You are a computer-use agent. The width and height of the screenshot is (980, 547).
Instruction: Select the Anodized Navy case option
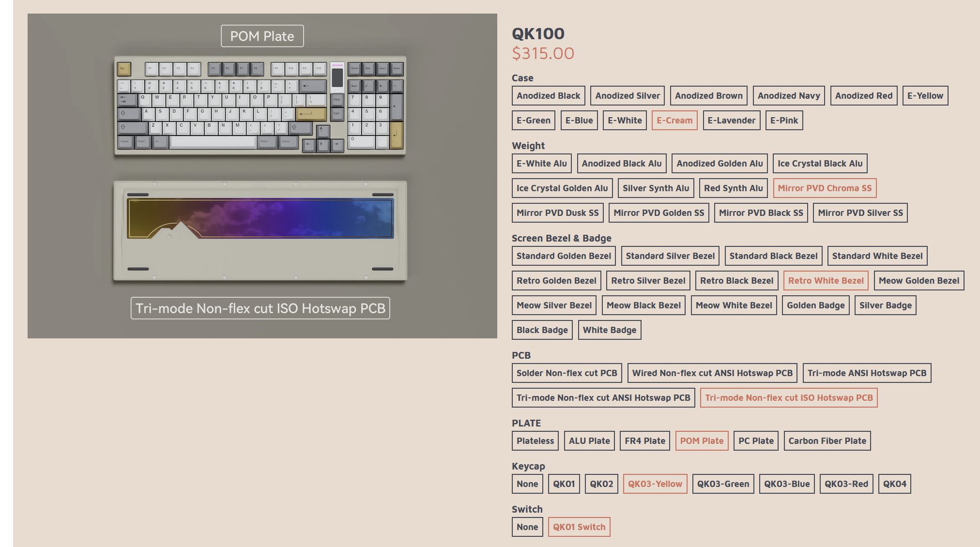788,96
